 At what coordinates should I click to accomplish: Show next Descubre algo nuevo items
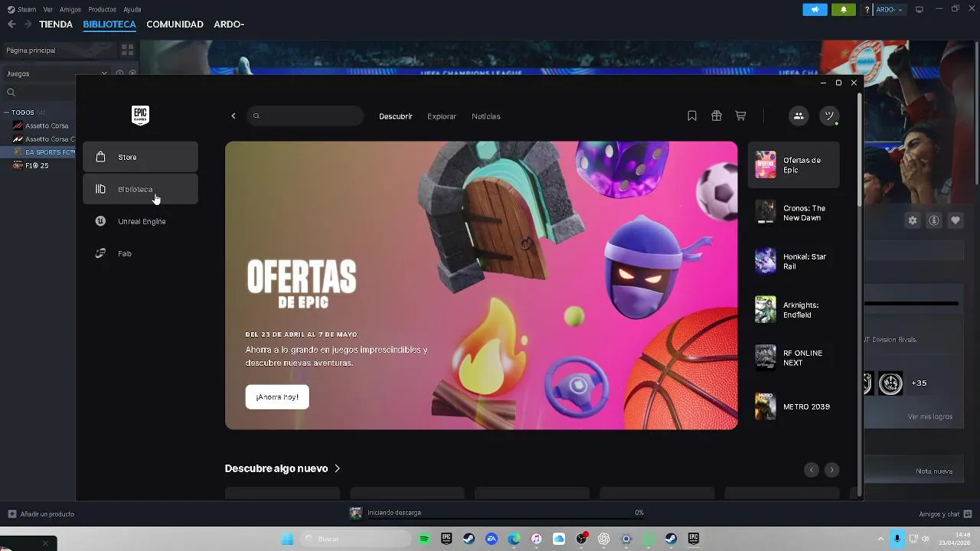coord(831,470)
